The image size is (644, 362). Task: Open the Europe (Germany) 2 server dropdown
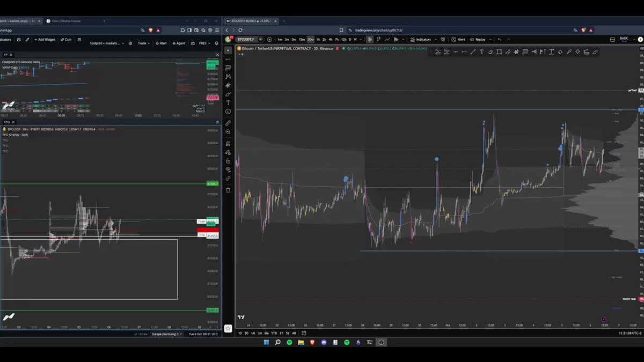pyautogui.click(x=166, y=334)
